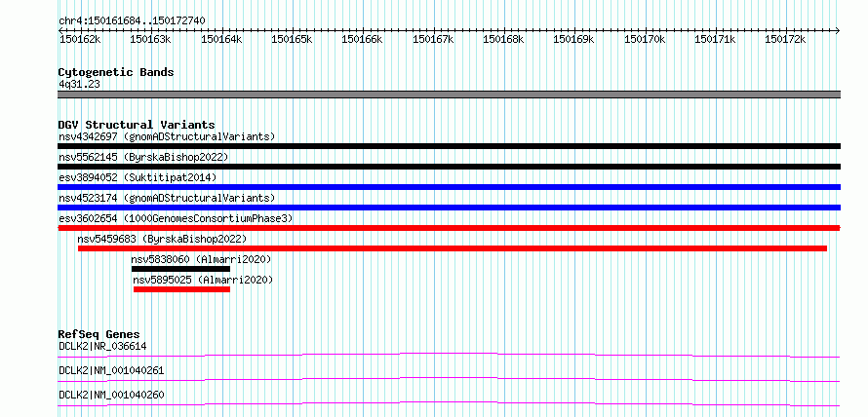Select the magenta gene line for NM_001040261
The height and width of the screenshot is (417, 868).
[449, 379]
